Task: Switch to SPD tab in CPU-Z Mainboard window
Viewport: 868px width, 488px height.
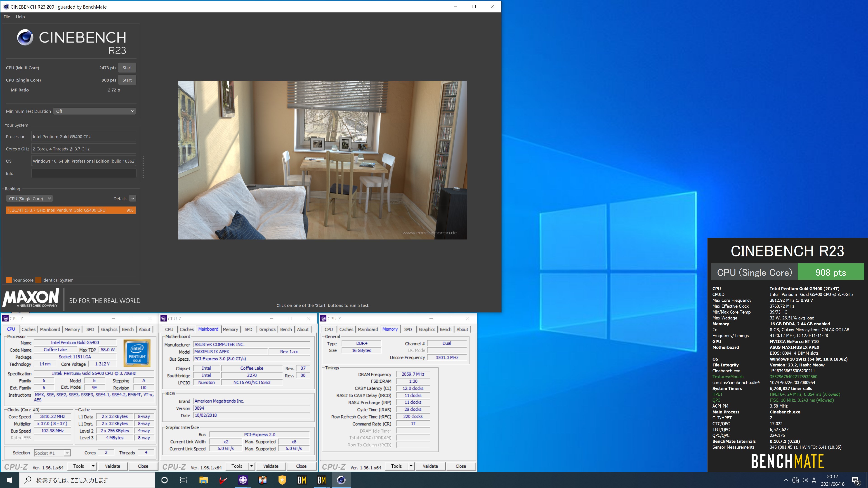Action: (x=248, y=329)
